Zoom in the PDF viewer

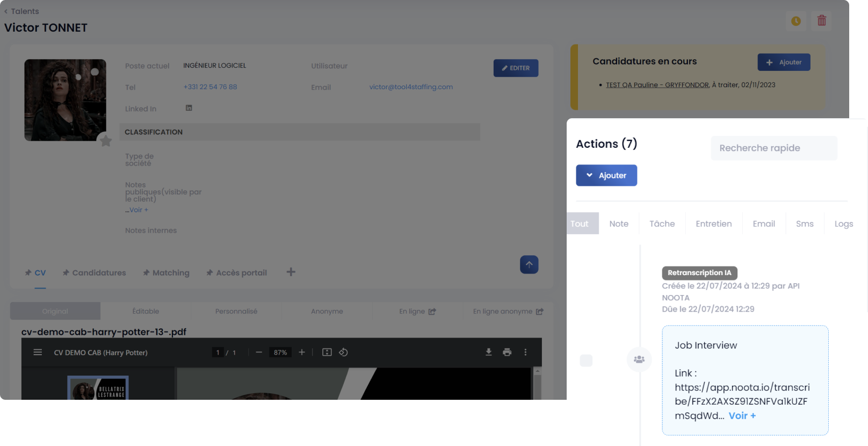[x=302, y=353]
